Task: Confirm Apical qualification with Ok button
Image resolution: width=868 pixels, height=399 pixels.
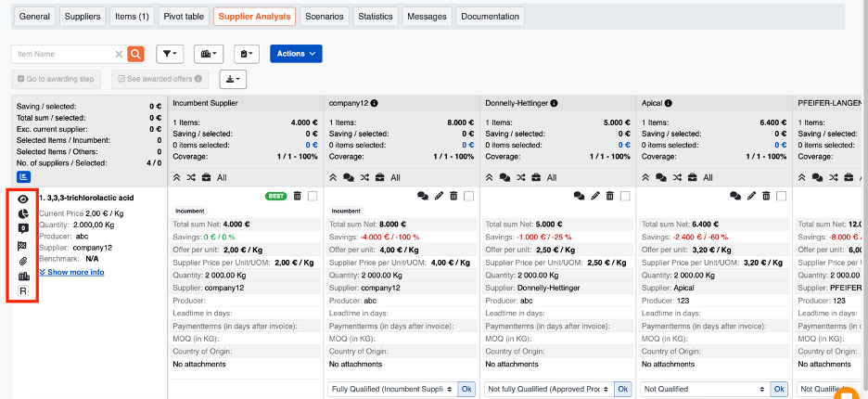Action: 779,390
